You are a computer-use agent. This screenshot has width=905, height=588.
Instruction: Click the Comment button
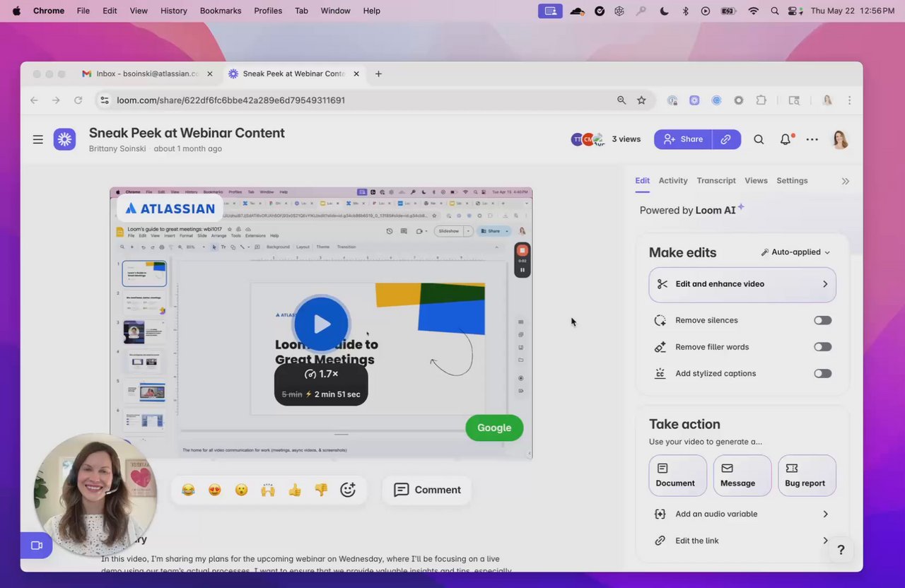click(x=427, y=490)
